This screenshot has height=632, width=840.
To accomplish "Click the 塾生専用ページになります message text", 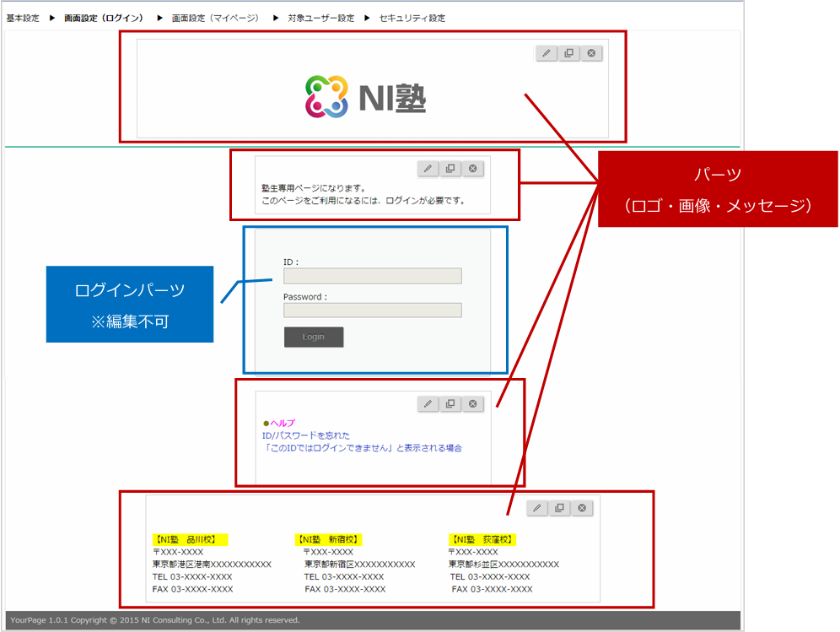I will click(x=314, y=188).
